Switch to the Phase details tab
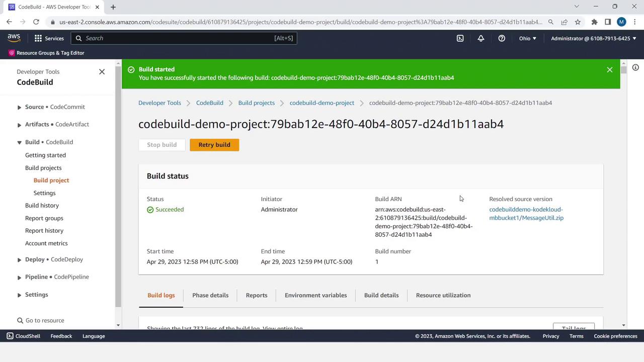 click(x=210, y=295)
